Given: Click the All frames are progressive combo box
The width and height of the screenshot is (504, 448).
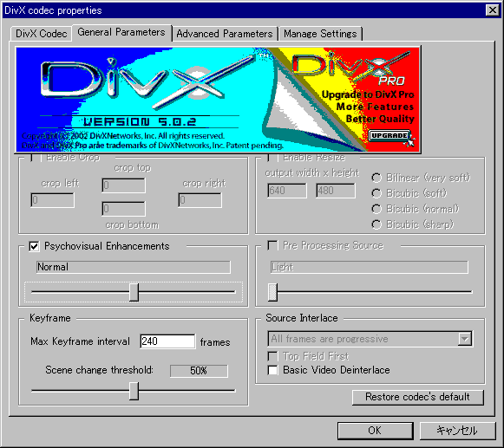Looking at the screenshot, I should pos(370,339).
